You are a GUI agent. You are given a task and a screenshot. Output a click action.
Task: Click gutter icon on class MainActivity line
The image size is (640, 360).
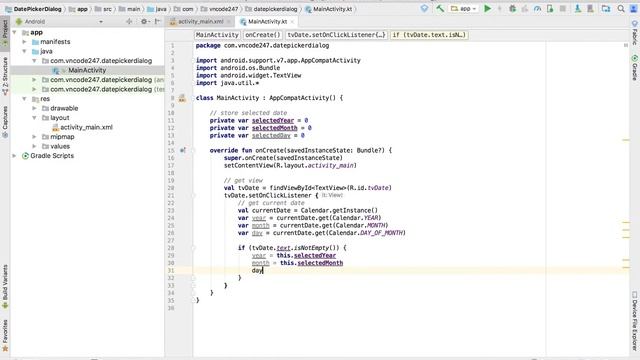(x=182, y=98)
